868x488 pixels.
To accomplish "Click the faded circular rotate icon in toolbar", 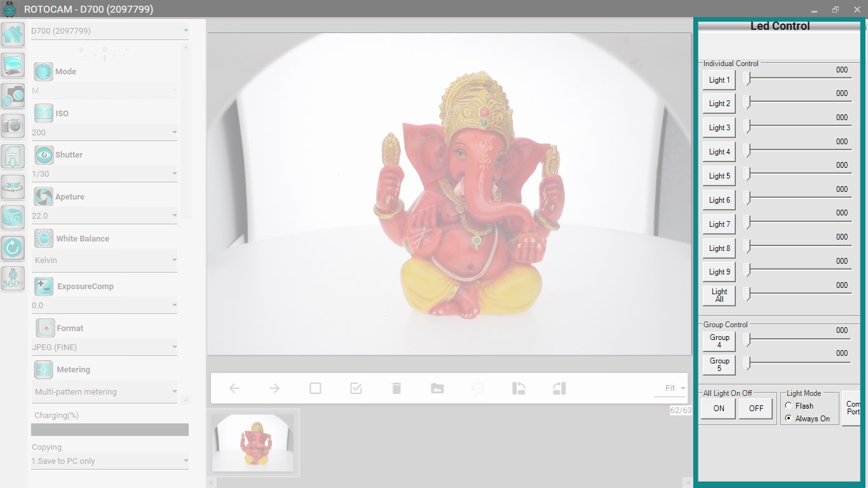I will pos(478,388).
